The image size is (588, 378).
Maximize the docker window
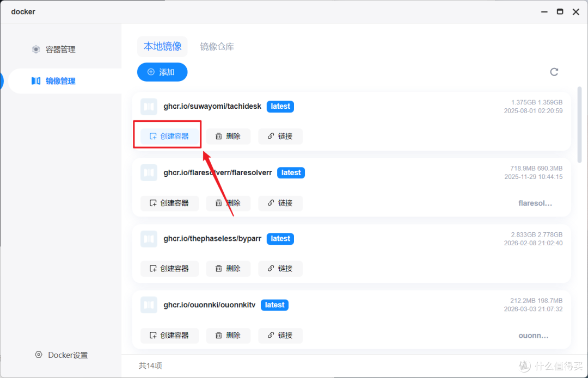[560, 11]
